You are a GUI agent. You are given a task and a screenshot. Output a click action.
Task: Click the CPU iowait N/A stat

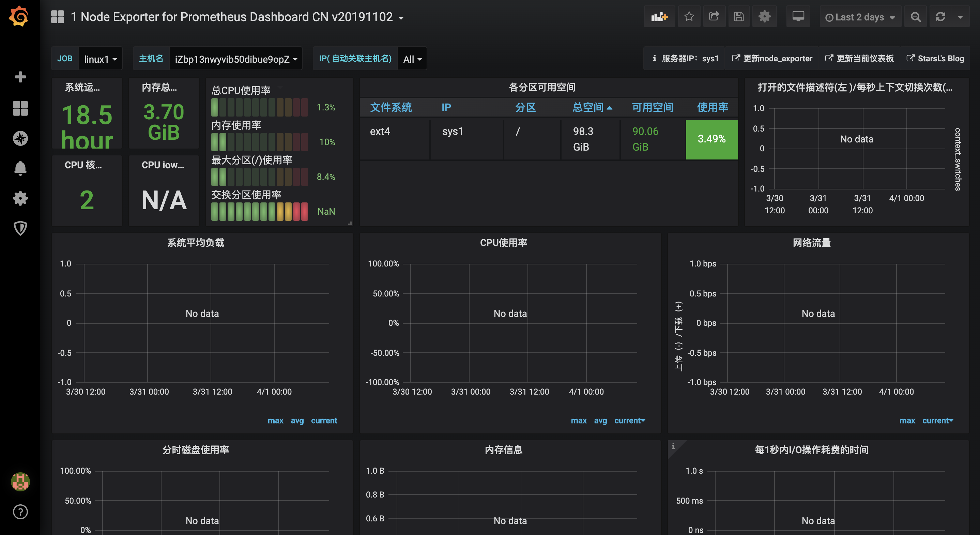164,200
